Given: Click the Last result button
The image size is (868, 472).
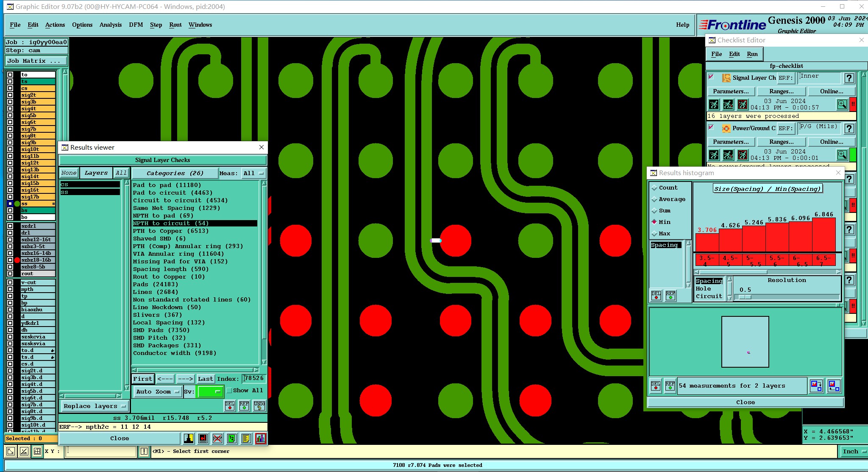Looking at the screenshot, I should [x=206, y=379].
